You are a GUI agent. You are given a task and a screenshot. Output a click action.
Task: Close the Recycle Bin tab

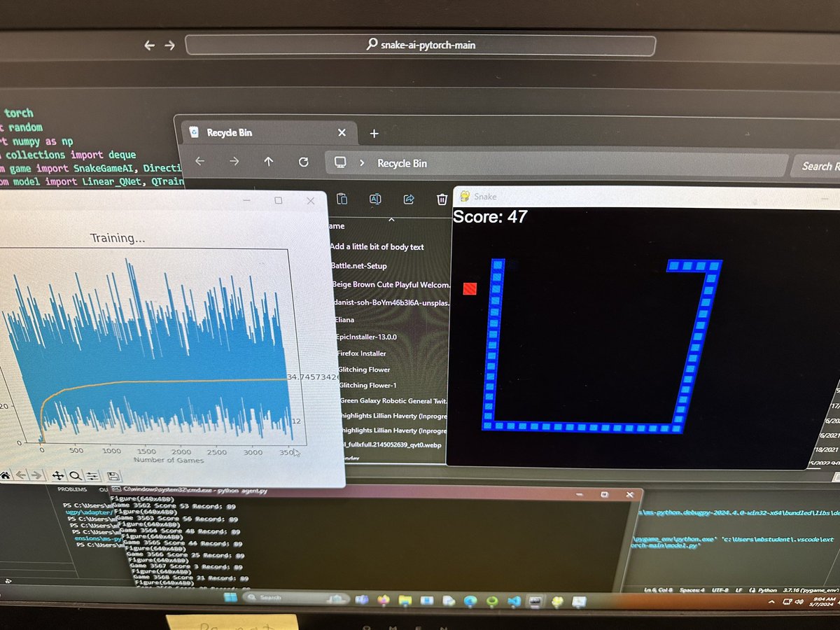coord(342,132)
